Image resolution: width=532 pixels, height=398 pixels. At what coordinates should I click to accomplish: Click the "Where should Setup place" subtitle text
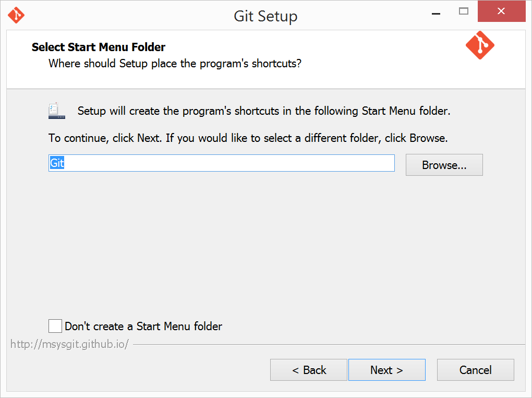[x=175, y=64]
